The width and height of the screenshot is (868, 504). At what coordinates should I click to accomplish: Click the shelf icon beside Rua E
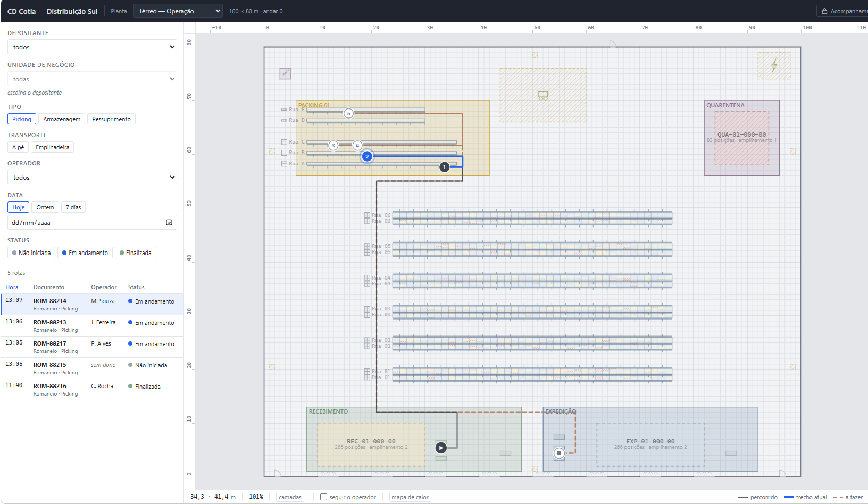click(285, 110)
